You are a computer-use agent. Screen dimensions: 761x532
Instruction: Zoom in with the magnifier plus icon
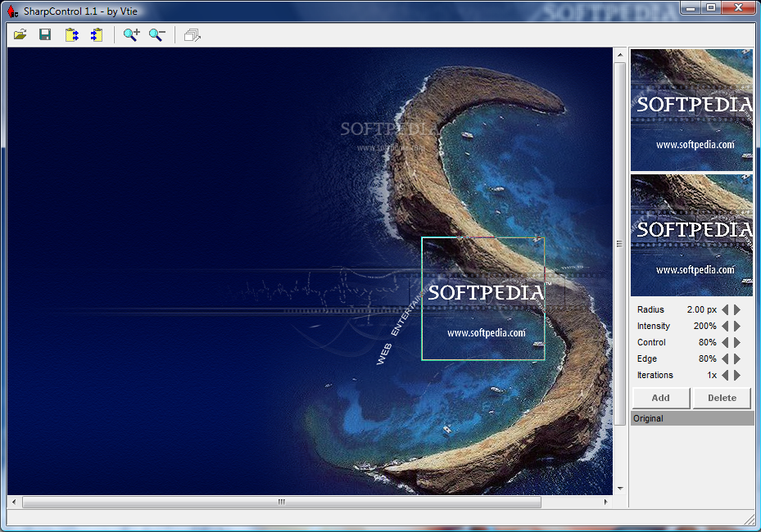pyautogui.click(x=132, y=35)
